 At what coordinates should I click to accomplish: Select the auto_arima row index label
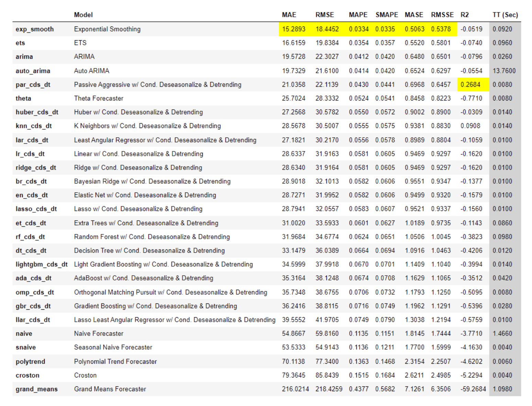(x=33, y=71)
